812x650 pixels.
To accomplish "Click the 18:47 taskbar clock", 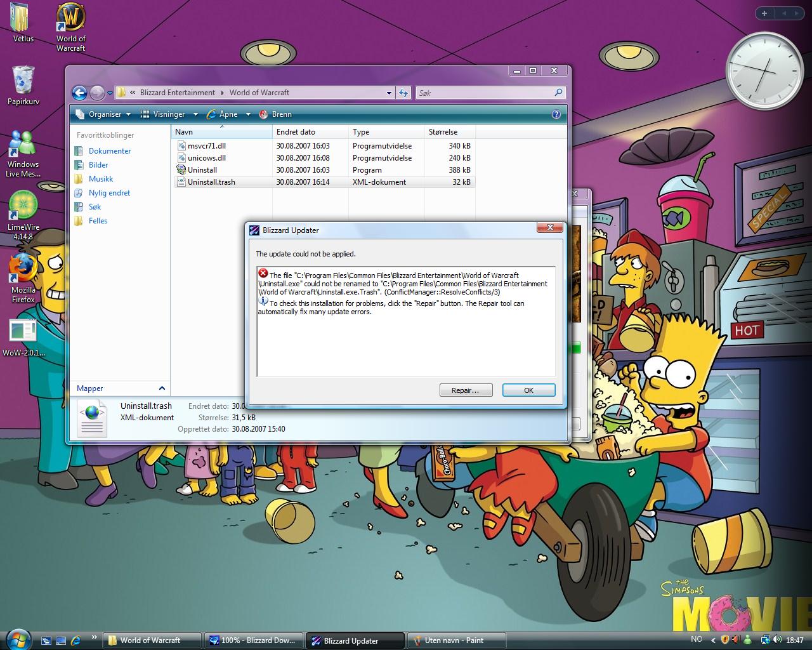I will pos(794,640).
